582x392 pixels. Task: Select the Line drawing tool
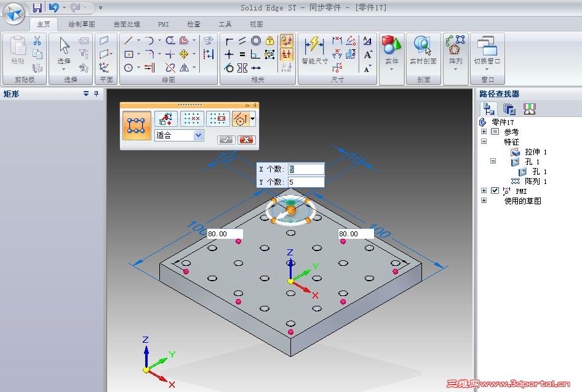[129, 41]
